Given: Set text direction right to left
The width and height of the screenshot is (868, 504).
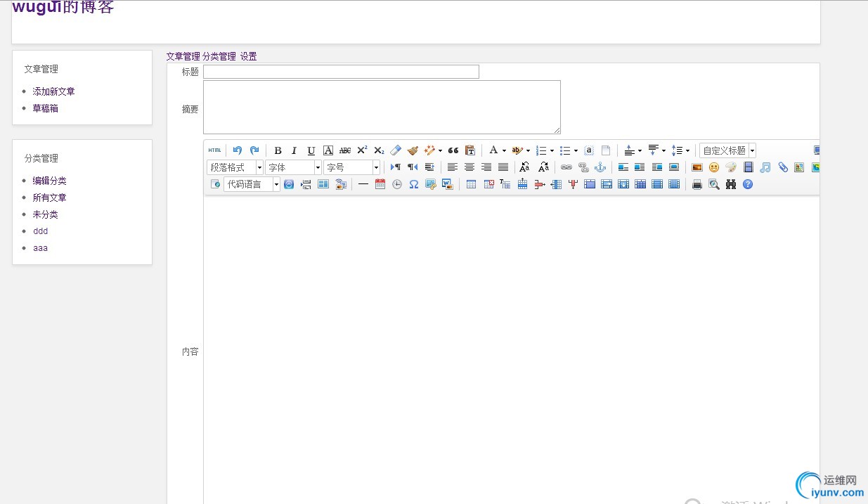Looking at the screenshot, I should (413, 167).
